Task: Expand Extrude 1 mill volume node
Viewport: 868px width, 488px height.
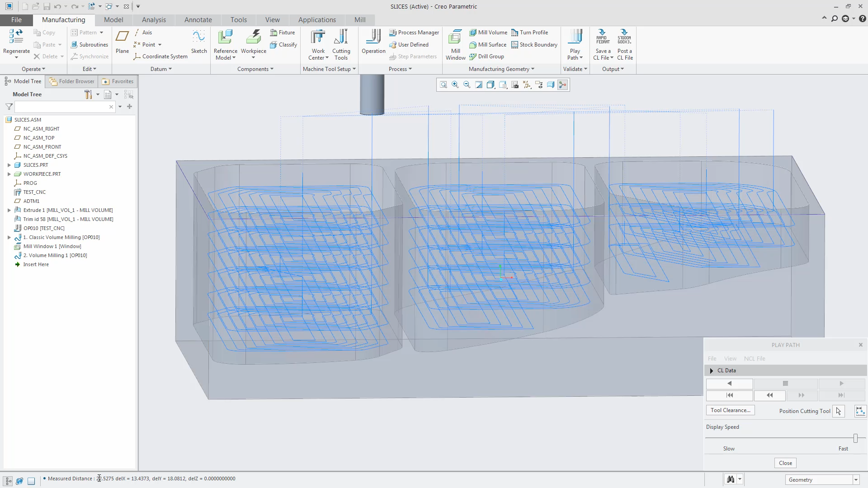Action: 9,210
